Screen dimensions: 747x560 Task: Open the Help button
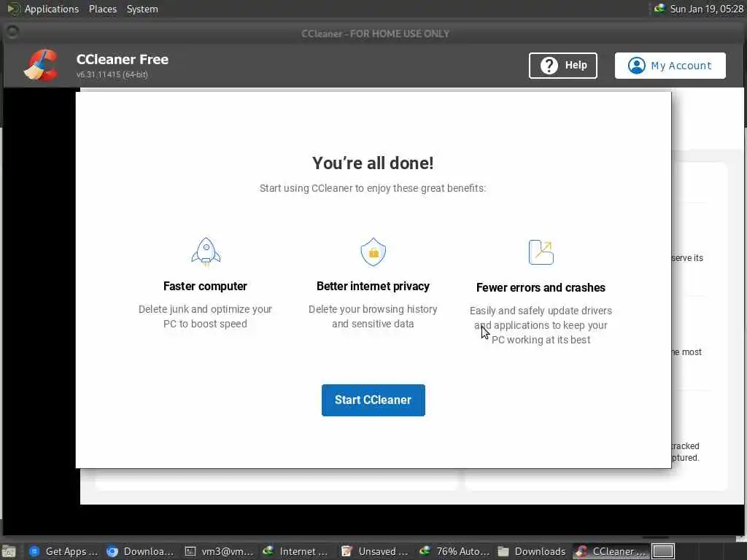(562, 65)
